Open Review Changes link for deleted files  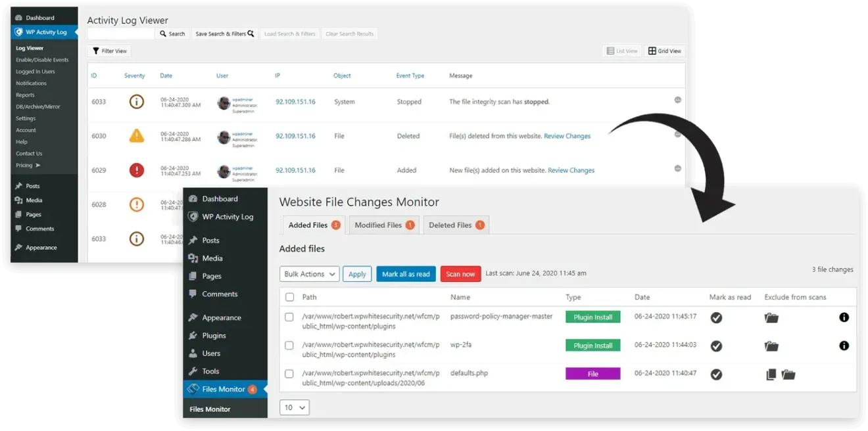click(x=567, y=136)
